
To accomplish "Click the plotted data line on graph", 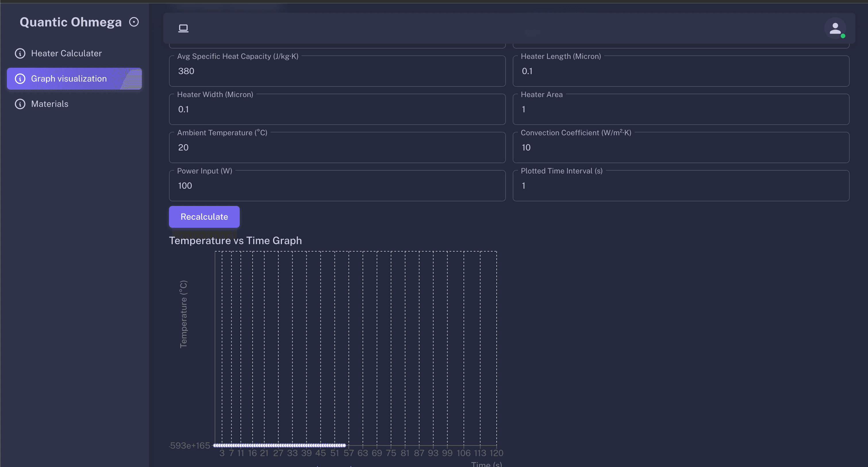I will click(x=279, y=445).
